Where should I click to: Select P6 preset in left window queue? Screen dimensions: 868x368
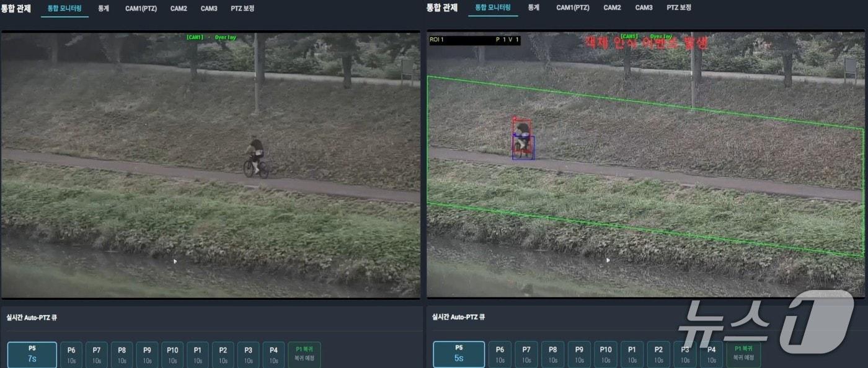(x=71, y=354)
